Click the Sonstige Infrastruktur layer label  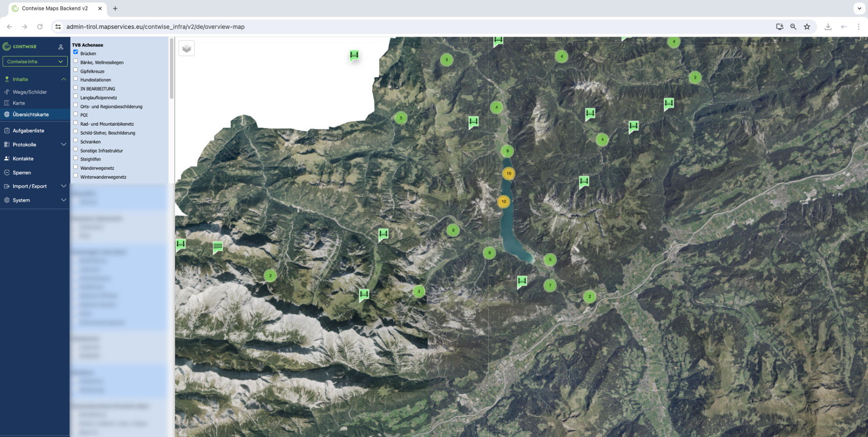point(101,151)
